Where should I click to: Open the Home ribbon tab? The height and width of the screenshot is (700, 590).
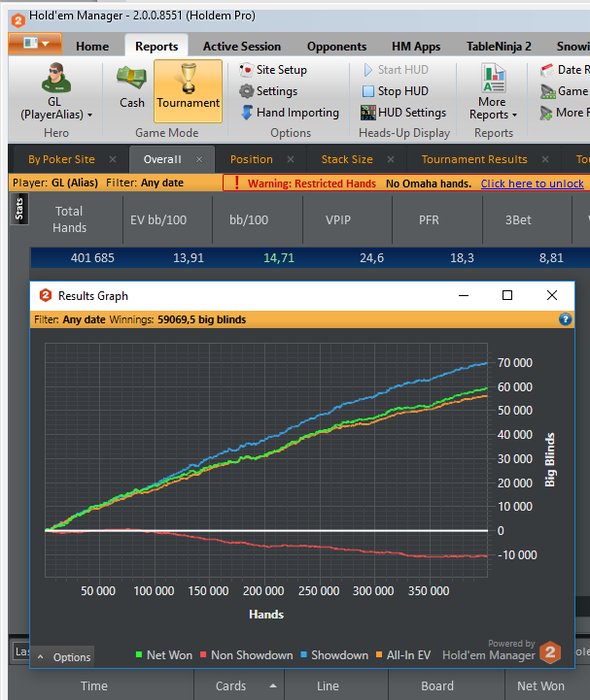pyautogui.click(x=92, y=46)
